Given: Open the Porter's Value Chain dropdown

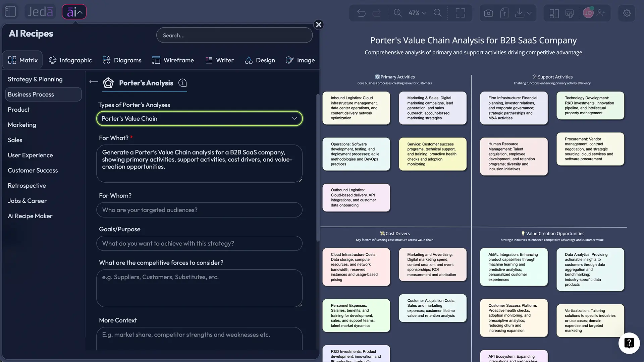Looking at the screenshot, I should (x=199, y=119).
